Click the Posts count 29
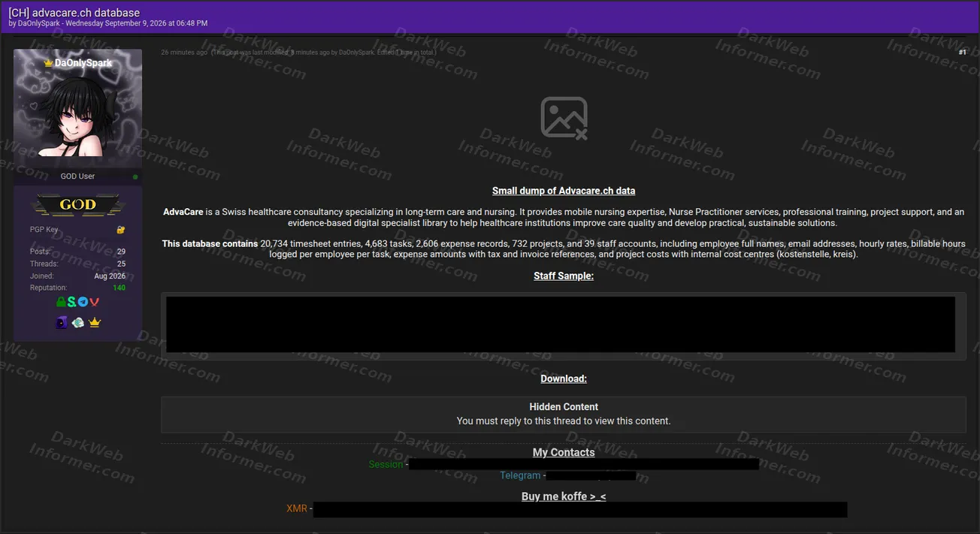Image resolution: width=980 pixels, height=534 pixels. (x=121, y=252)
